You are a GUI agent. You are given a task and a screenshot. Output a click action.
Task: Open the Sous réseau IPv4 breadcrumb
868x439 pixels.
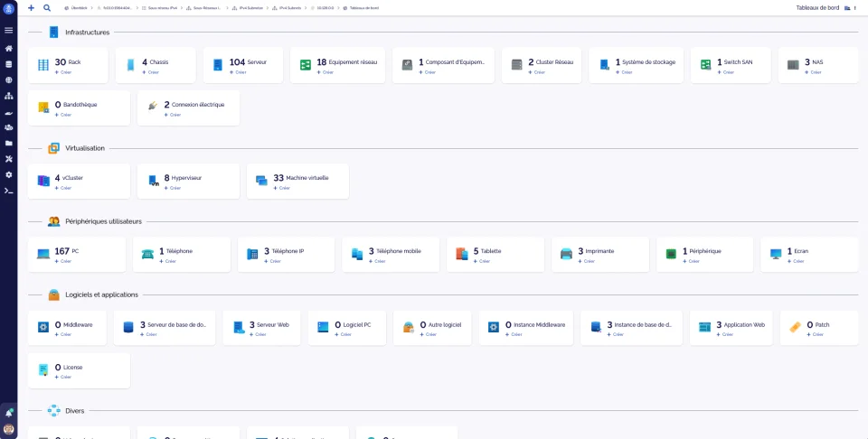159,8
